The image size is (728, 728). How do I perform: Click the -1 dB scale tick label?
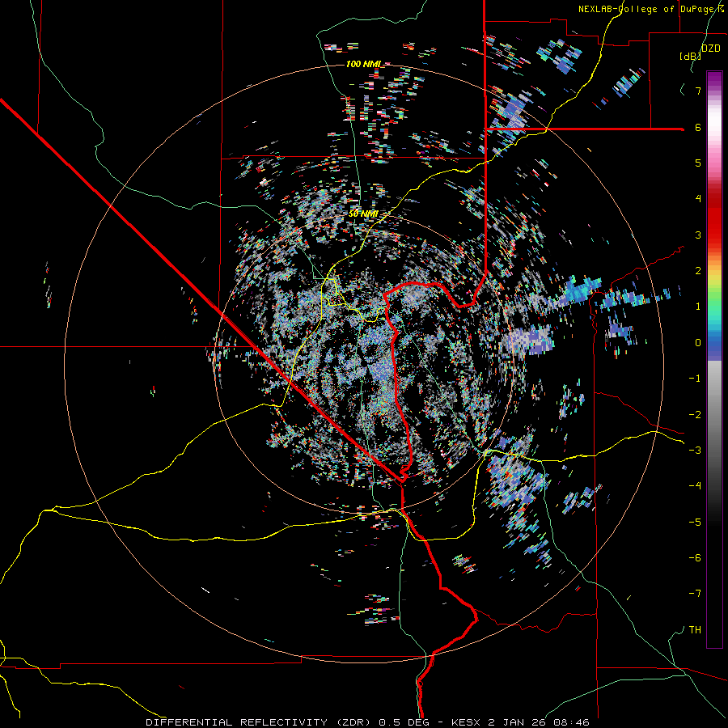[695, 379]
